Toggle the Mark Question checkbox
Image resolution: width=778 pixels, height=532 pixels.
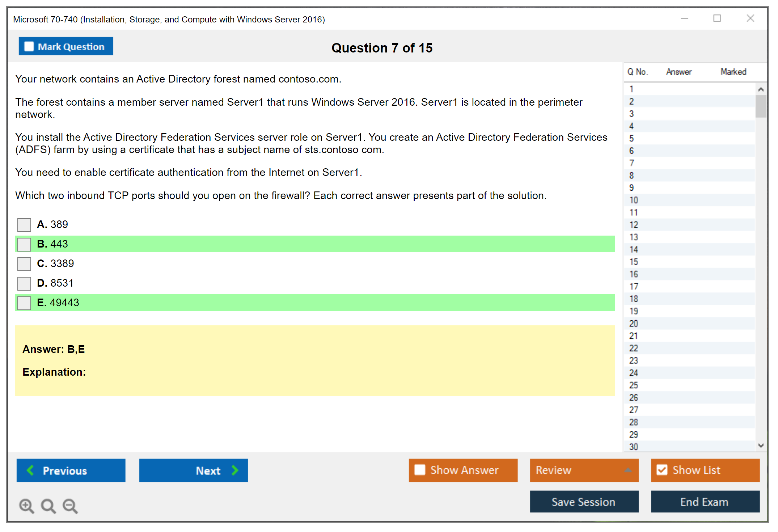click(x=29, y=47)
